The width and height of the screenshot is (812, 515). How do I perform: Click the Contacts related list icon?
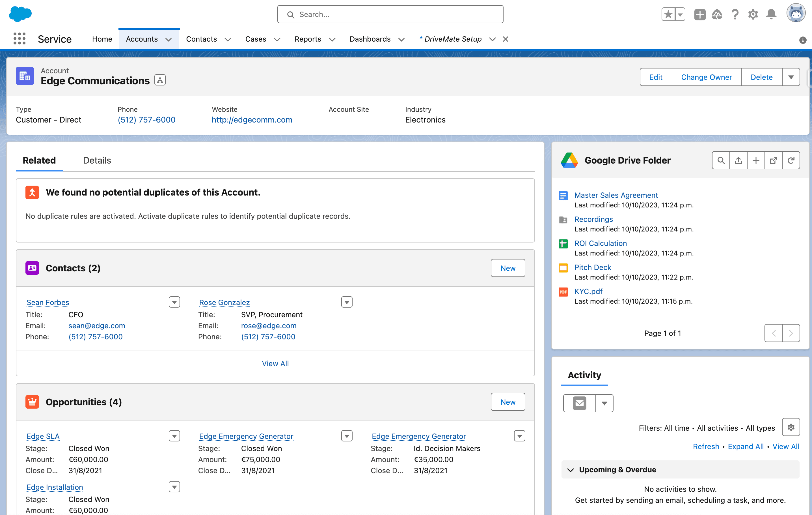32,268
